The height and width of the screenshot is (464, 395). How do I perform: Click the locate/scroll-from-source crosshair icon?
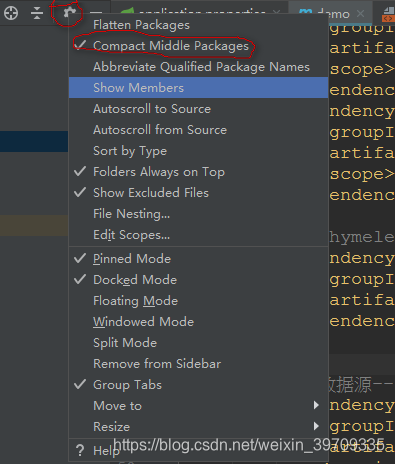point(11,13)
